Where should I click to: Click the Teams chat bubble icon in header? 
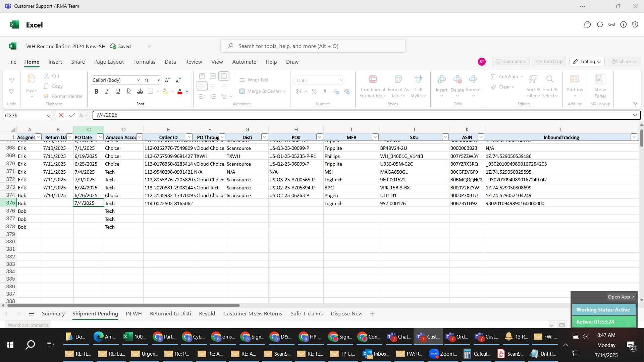(587, 24)
